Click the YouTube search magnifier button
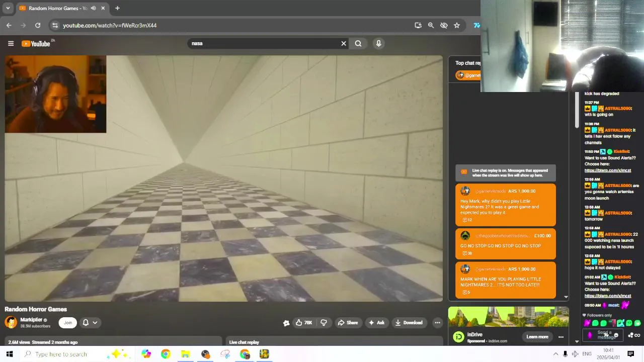Viewport: 644px width, 362px height. point(358,43)
